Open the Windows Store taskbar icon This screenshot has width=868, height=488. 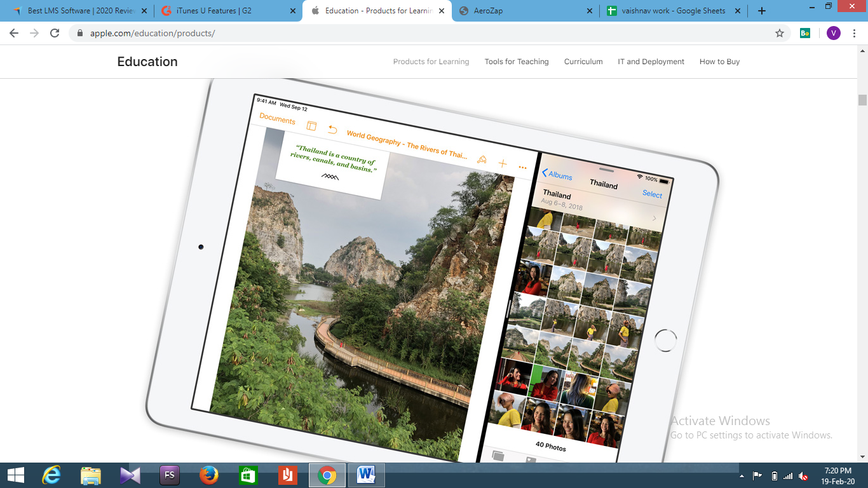click(x=248, y=475)
